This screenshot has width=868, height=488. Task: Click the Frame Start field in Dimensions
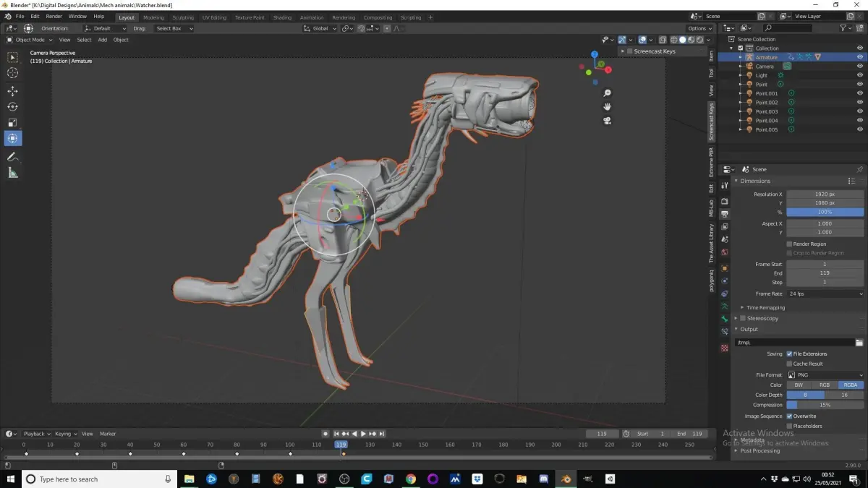825,265
